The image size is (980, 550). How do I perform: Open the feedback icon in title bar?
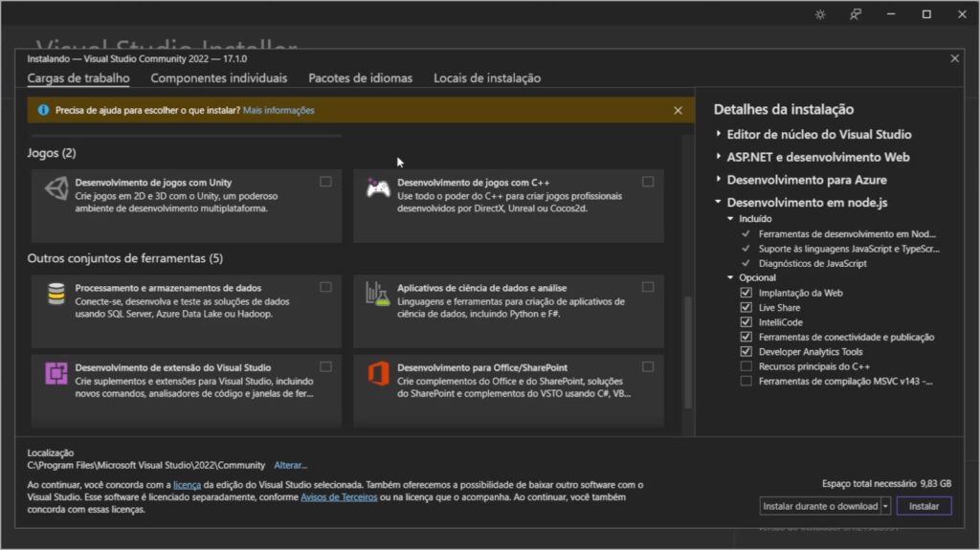855,14
